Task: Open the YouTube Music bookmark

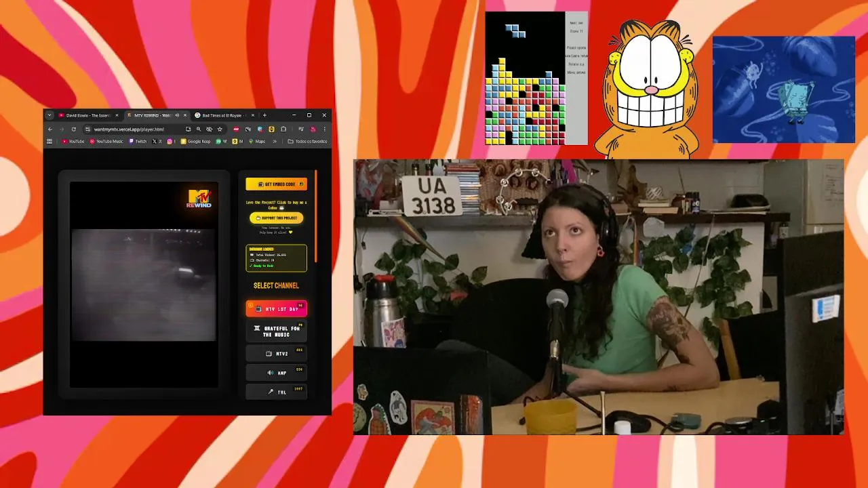Action: (x=106, y=142)
